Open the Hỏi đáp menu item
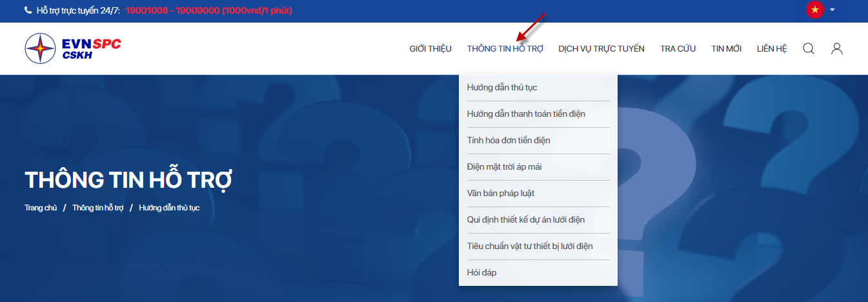The width and height of the screenshot is (868, 302). [x=481, y=273]
